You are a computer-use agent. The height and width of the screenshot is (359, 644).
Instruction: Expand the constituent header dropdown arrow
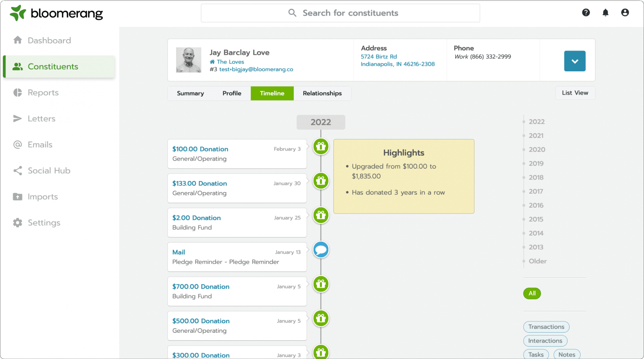575,61
